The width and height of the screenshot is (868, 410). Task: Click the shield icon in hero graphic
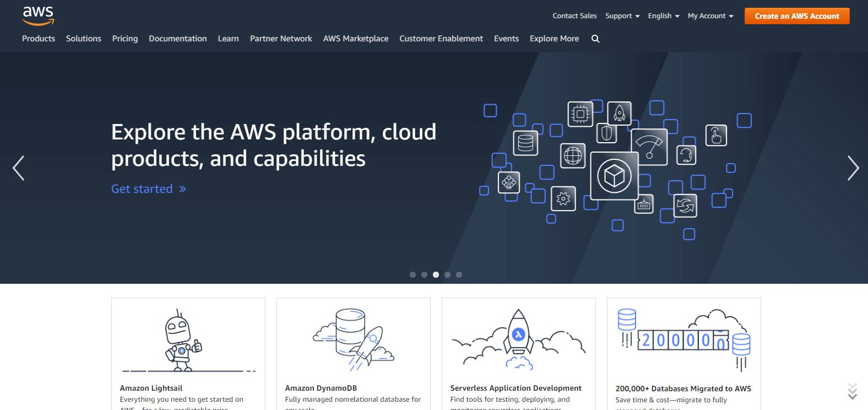(x=607, y=133)
